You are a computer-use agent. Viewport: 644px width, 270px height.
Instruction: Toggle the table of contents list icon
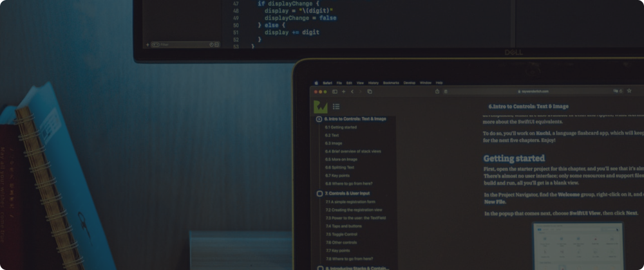pos(336,107)
